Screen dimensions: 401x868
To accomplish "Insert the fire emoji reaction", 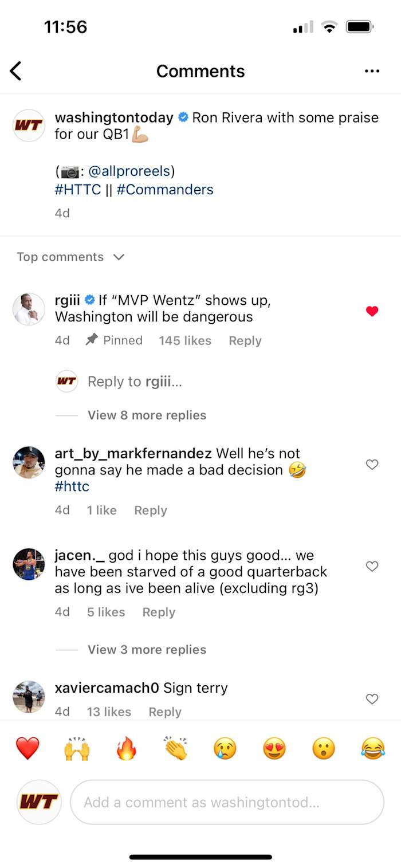I will pyautogui.click(x=127, y=748).
